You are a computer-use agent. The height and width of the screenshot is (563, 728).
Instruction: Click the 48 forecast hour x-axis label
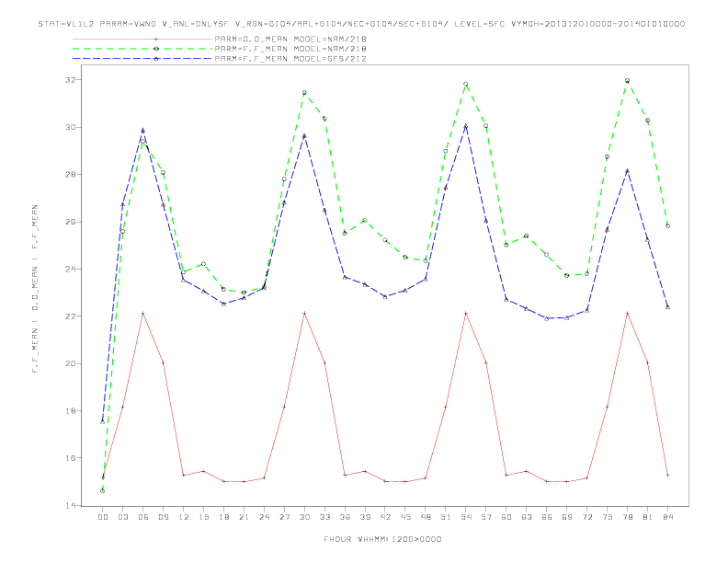click(x=426, y=517)
